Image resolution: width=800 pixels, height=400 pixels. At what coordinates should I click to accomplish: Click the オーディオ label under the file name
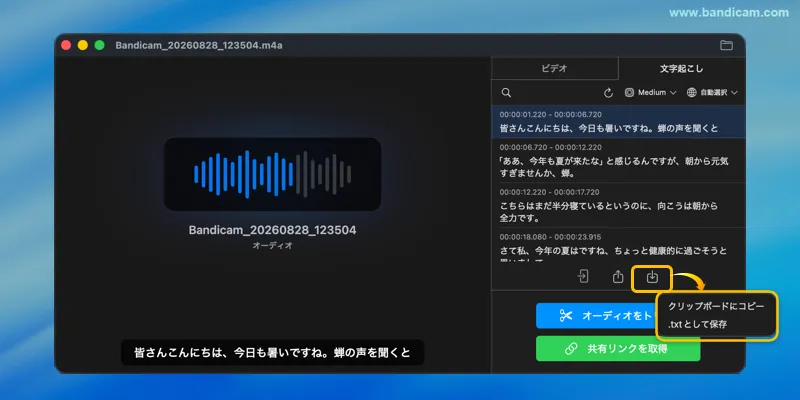point(272,245)
